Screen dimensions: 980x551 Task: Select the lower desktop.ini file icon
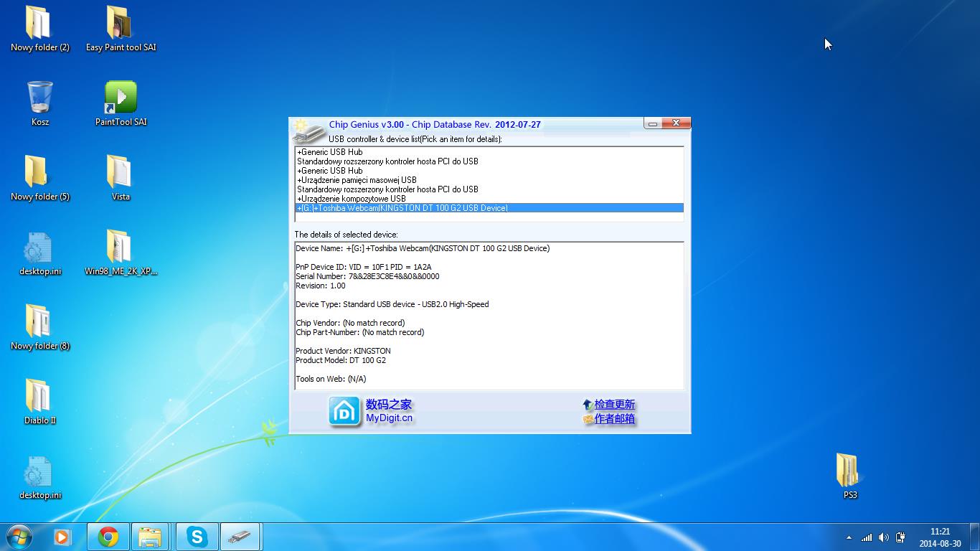(x=40, y=477)
